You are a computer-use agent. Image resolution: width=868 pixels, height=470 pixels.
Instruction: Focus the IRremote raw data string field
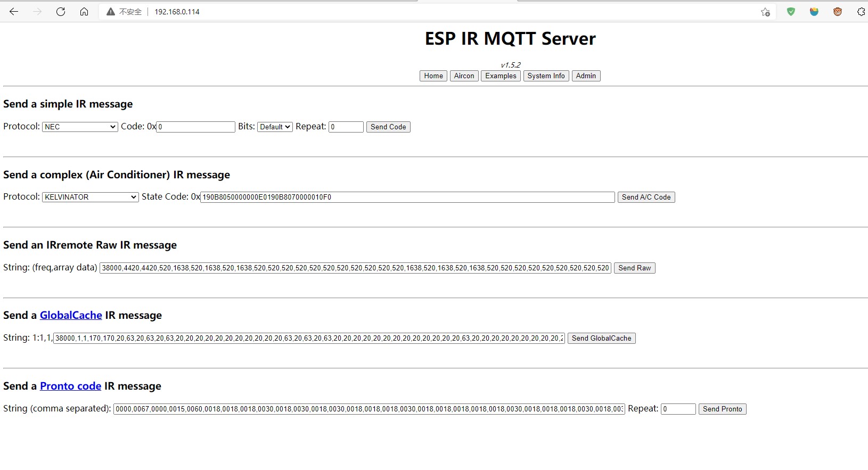(355, 268)
